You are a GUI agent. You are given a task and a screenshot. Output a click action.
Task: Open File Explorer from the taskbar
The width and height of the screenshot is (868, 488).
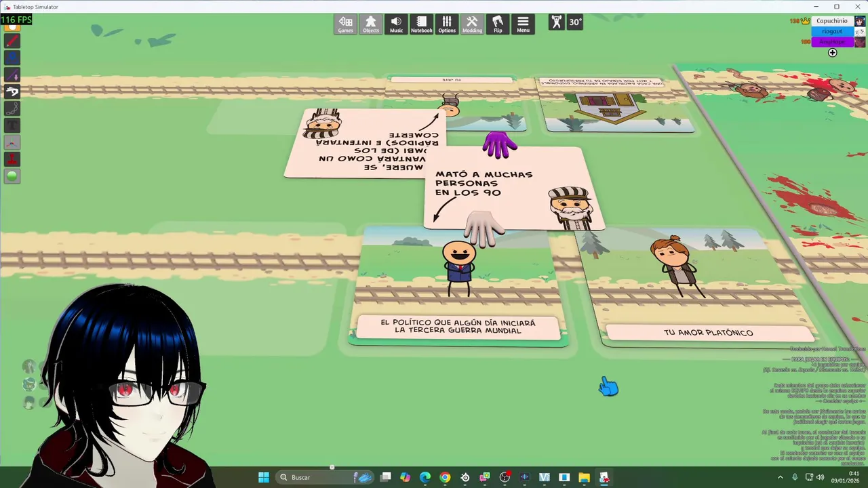pos(584,477)
